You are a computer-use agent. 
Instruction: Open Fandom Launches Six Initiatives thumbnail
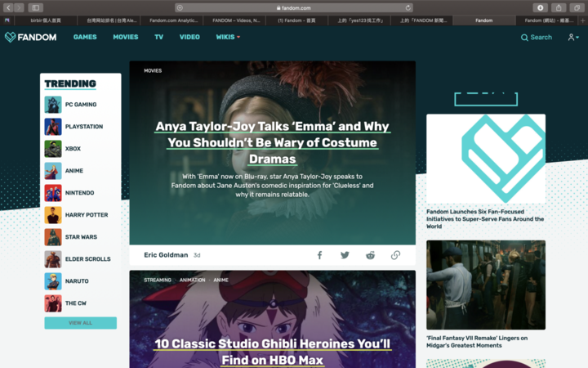tap(486, 159)
